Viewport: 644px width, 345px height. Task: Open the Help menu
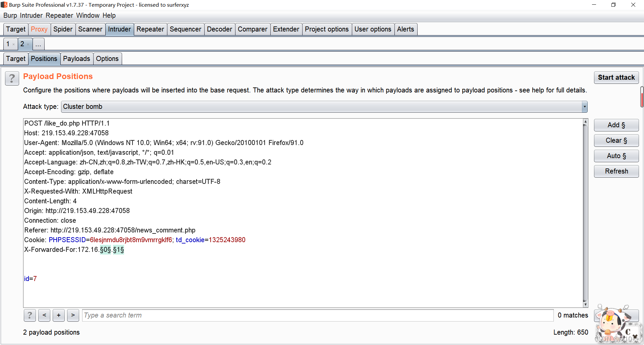tap(109, 15)
